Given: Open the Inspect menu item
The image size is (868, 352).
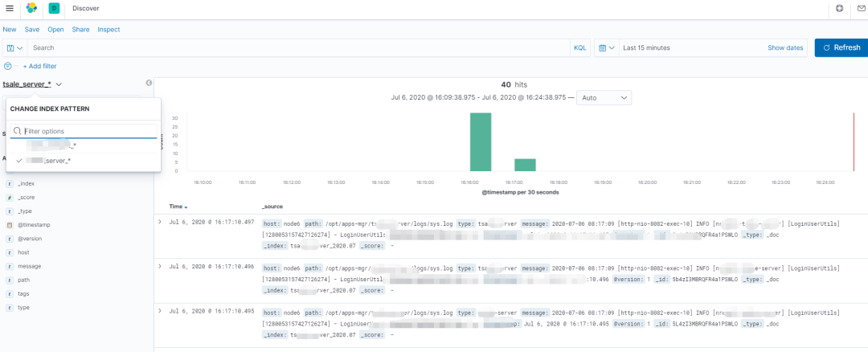Looking at the screenshot, I should click(x=108, y=30).
